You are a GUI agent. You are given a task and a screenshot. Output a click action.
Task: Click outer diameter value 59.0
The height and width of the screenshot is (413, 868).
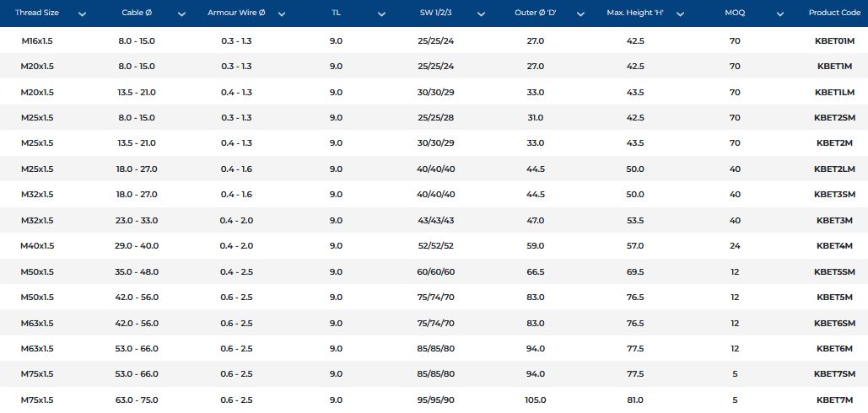pyautogui.click(x=536, y=246)
